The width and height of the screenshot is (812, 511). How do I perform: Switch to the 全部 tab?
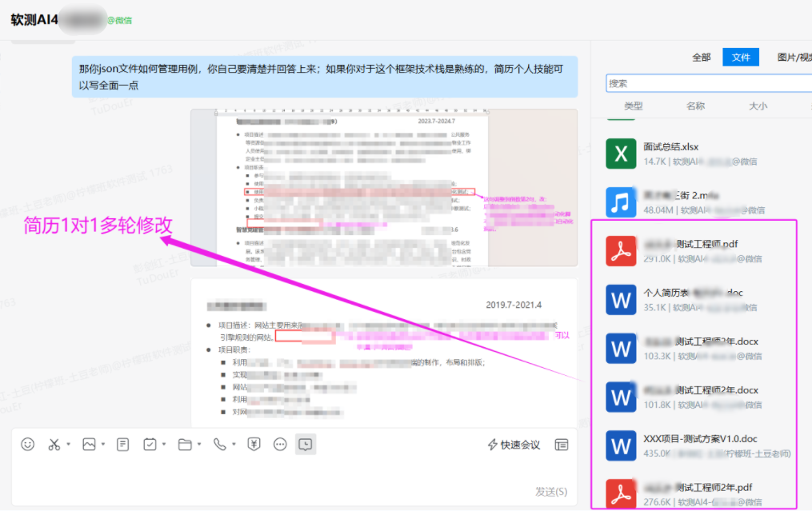[x=701, y=58]
